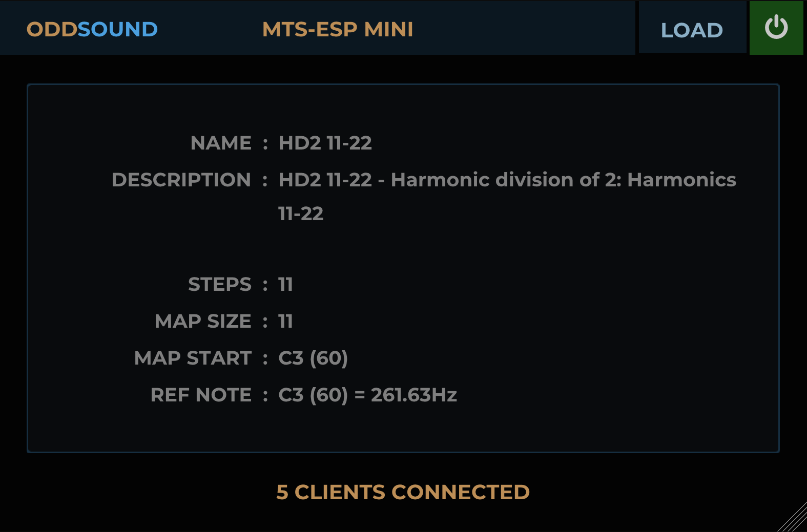Click the colon separator beside NAME
The height and width of the screenshot is (532, 807).
265,143
